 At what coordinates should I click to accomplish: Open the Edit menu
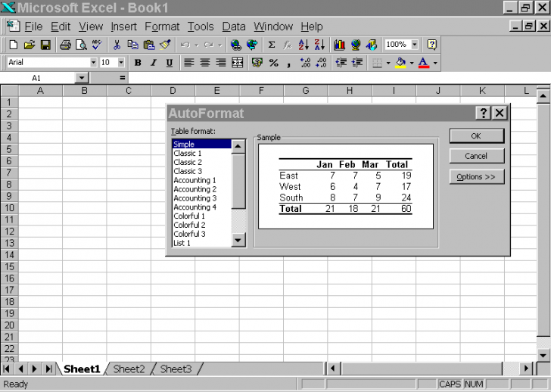(61, 26)
